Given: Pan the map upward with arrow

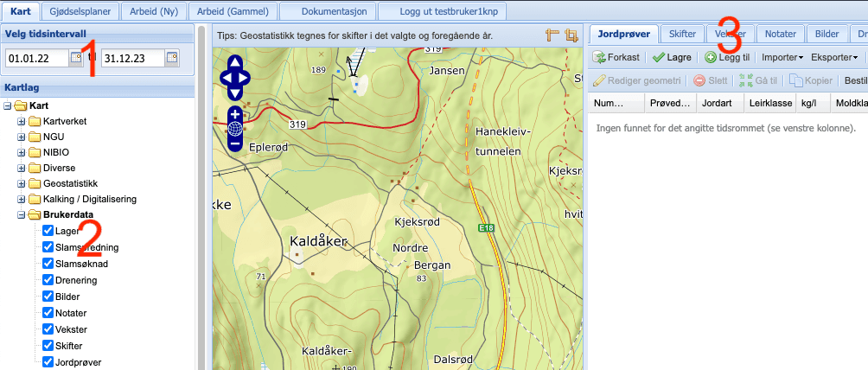Looking at the screenshot, I should click(235, 63).
